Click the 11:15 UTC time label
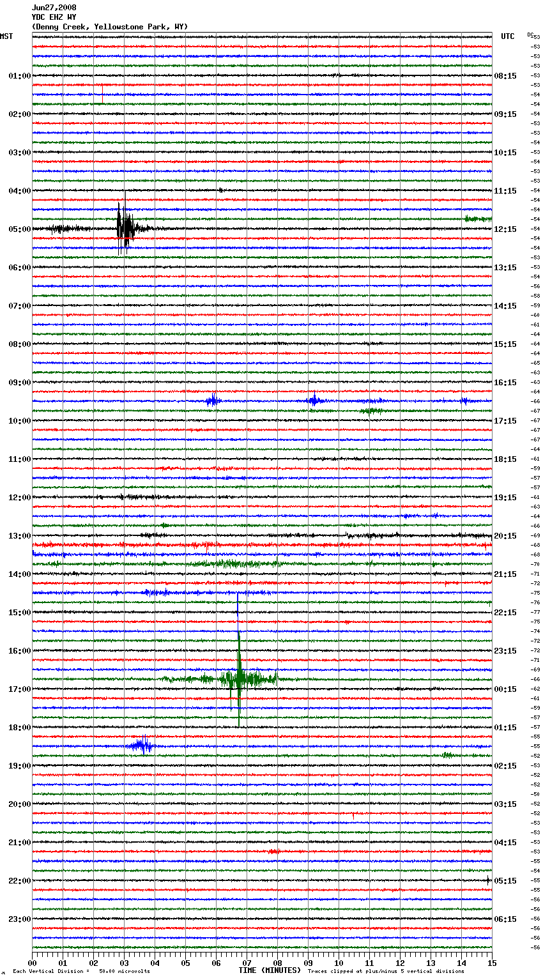Screen dimensions: 543x980 (x=505, y=191)
